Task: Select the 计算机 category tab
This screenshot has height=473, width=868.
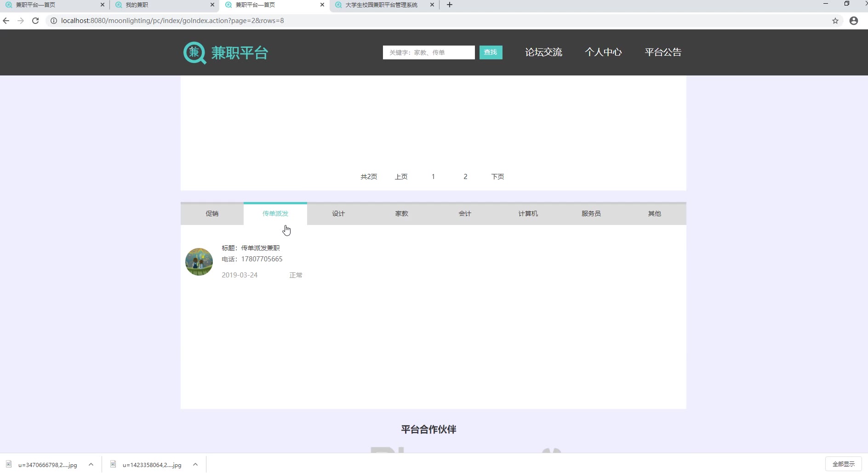Action: [x=528, y=213]
